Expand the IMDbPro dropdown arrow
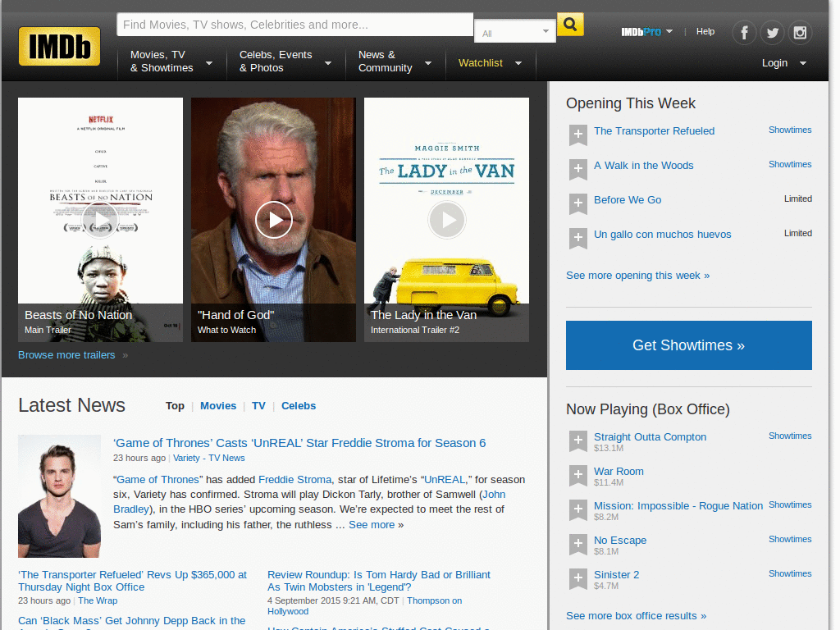The image size is (840, 630). (x=670, y=31)
